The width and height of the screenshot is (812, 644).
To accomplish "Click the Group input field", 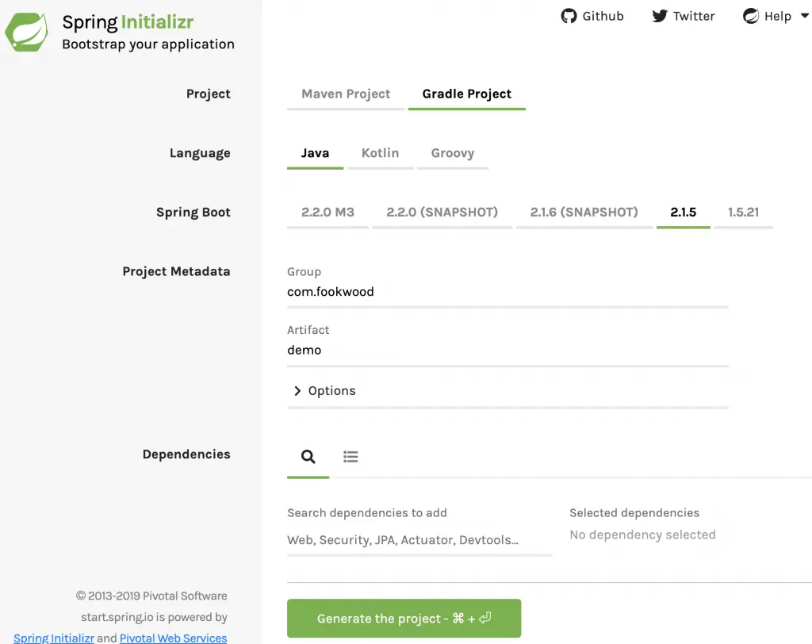I will (507, 292).
